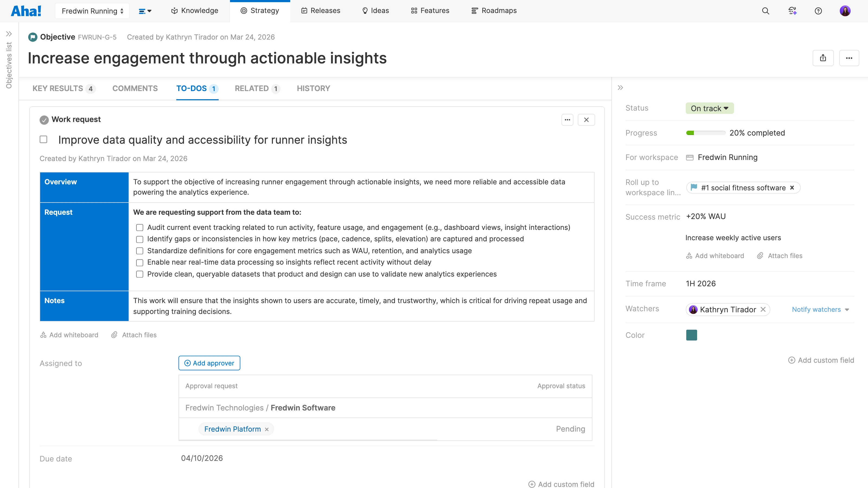Screen dimensions: 868x488
Task: Click the due date 04/10/2026 field
Action: point(202,458)
